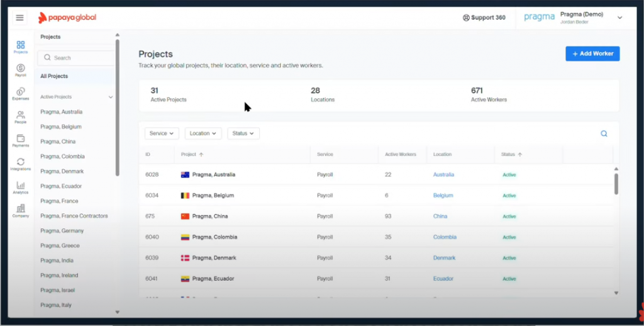Select Pragma, Ecuador in the sidebar
644x326 pixels.
[x=61, y=186]
